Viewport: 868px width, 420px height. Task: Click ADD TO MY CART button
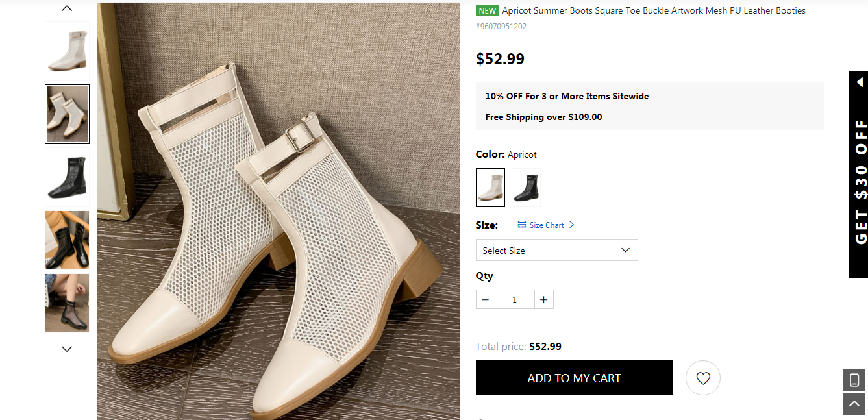(x=574, y=378)
